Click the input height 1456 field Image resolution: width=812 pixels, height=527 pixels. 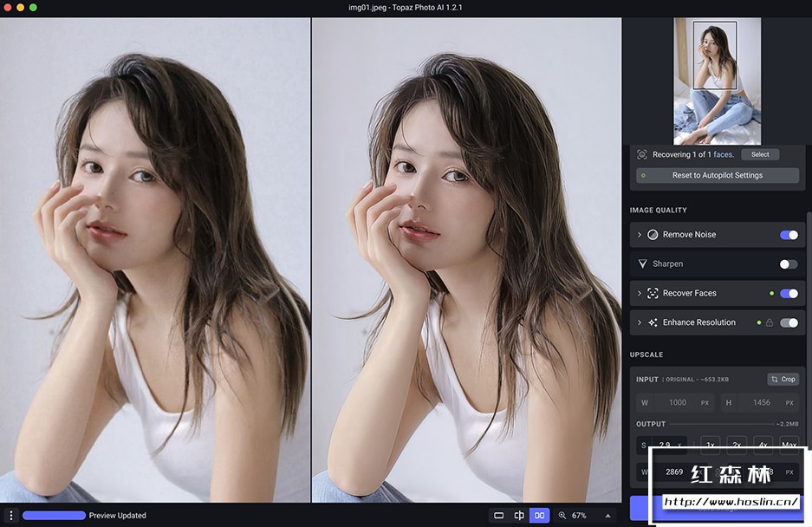point(760,403)
